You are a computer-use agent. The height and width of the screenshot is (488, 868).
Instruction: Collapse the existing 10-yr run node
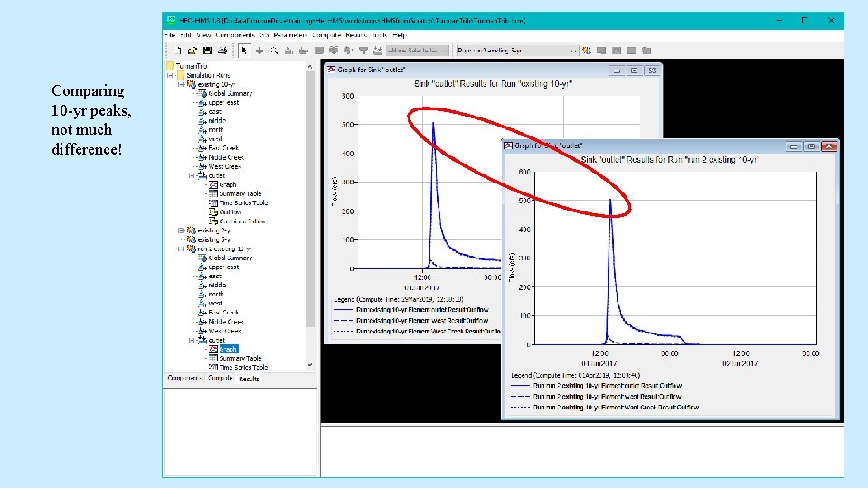[181, 85]
